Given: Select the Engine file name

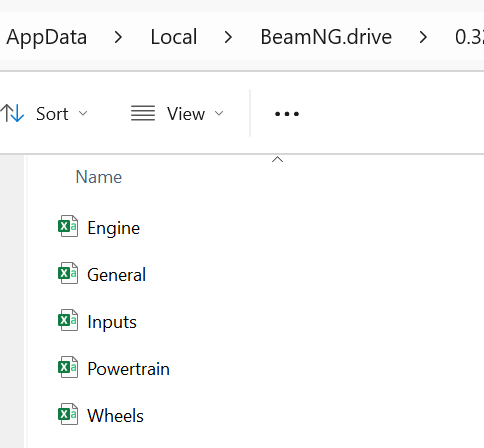Looking at the screenshot, I should [113, 229].
